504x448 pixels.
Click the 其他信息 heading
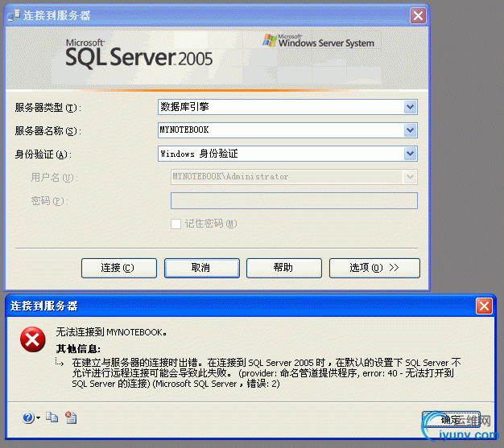click(x=78, y=349)
